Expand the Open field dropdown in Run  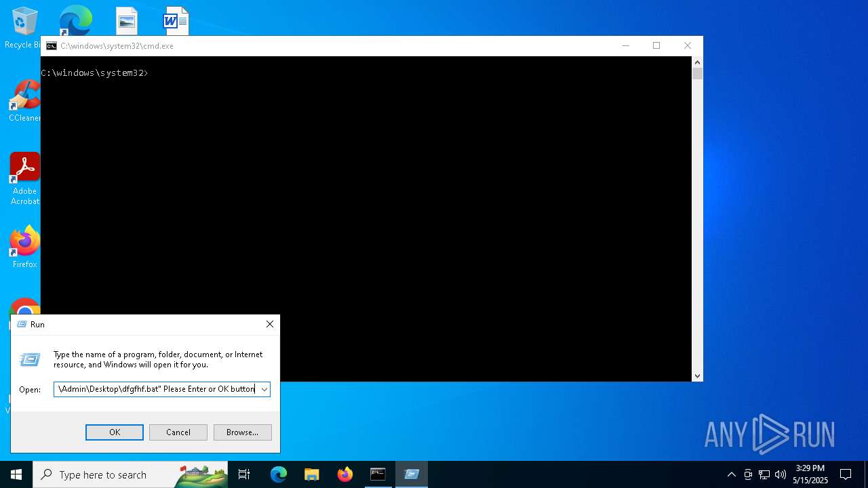[x=264, y=390]
